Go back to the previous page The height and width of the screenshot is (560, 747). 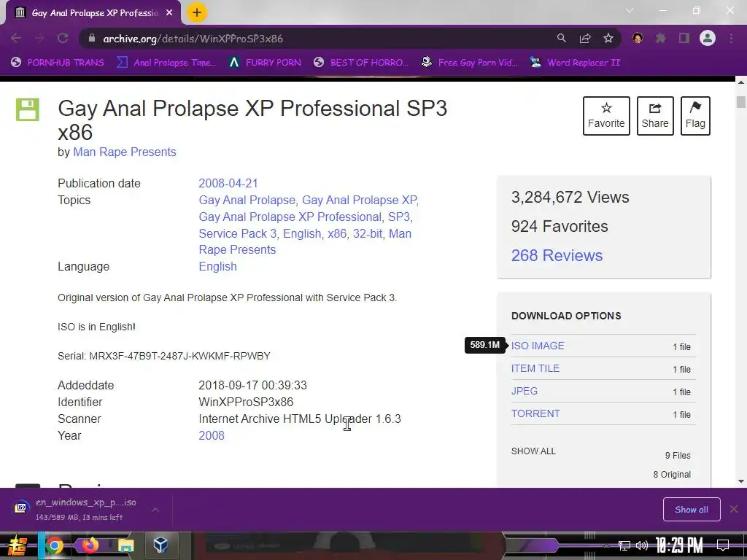(16, 39)
